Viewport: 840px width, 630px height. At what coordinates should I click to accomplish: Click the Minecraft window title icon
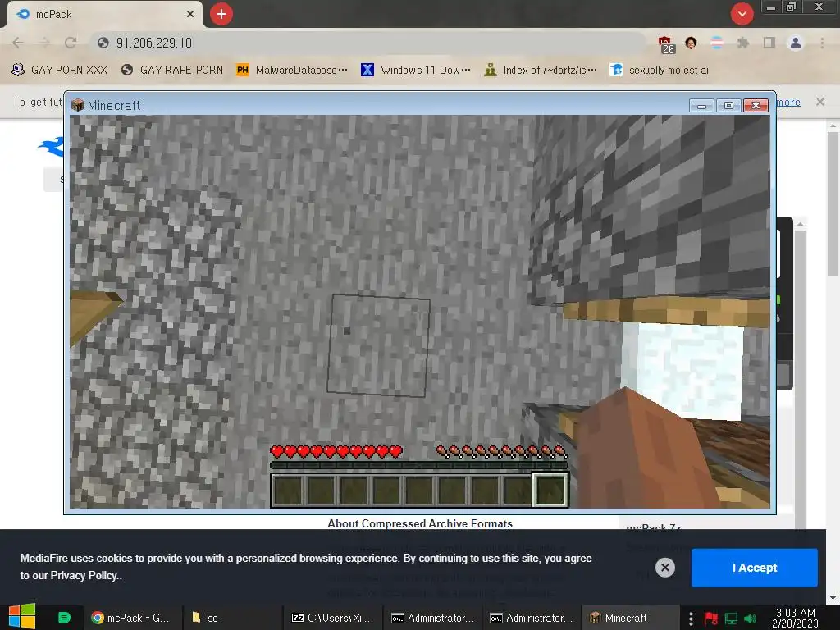[x=78, y=105]
